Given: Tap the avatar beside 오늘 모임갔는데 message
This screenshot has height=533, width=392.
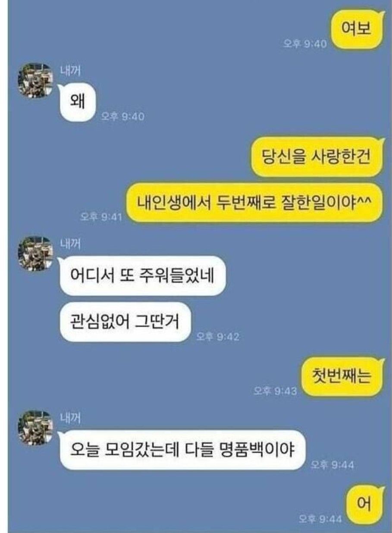Looking at the screenshot, I should pos(35,428).
